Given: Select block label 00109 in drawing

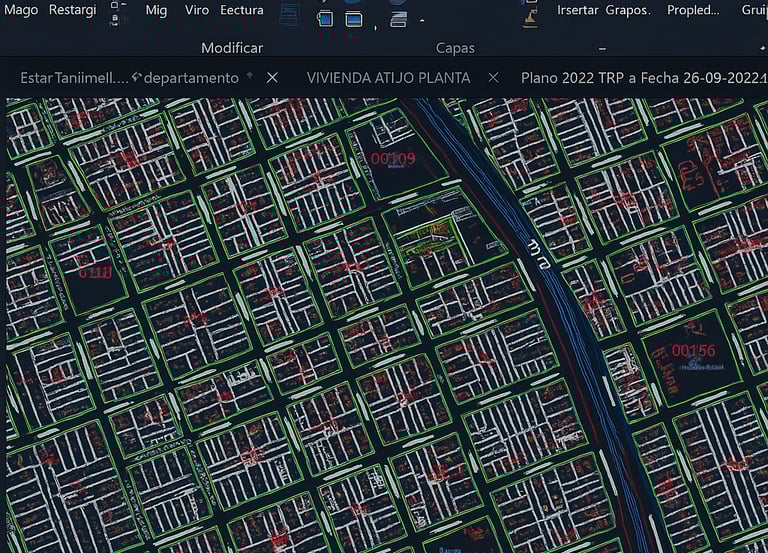Looking at the screenshot, I should click(393, 159).
